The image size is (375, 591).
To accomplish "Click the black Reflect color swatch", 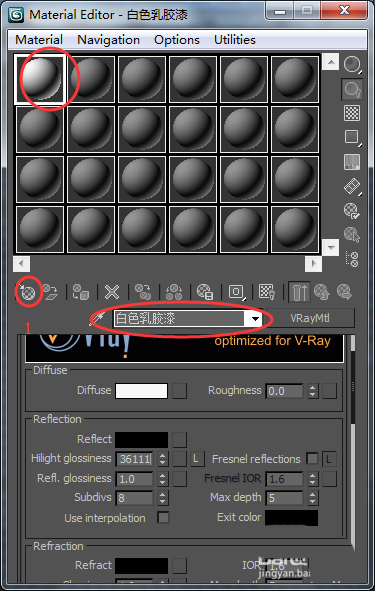I will 141,440.
